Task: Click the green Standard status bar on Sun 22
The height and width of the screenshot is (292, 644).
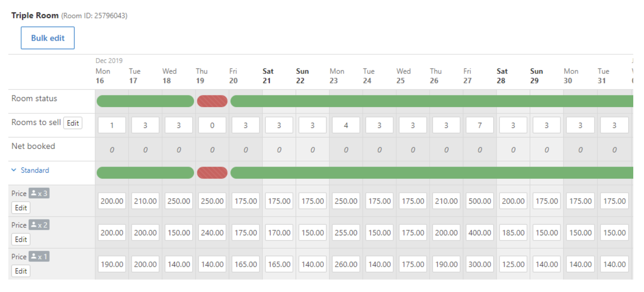Action: (x=313, y=173)
